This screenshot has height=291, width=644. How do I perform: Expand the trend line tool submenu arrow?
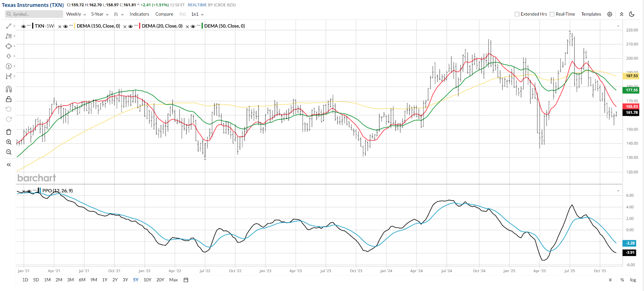click(x=14, y=26)
